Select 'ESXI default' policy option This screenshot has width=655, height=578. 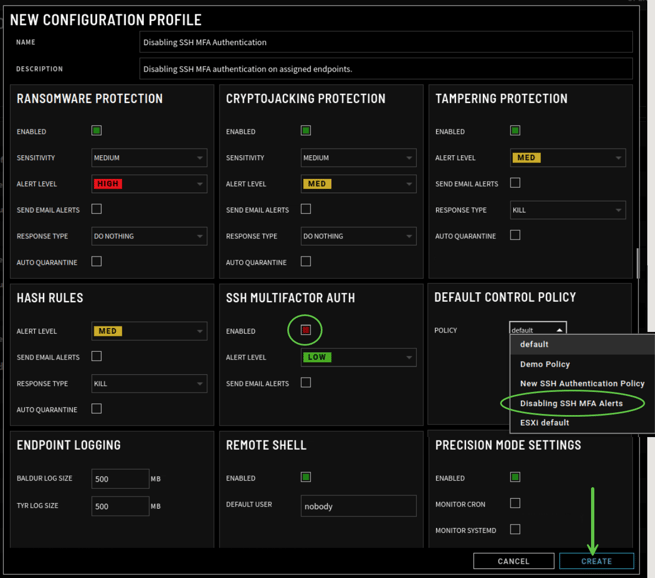pyautogui.click(x=582, y=423)
